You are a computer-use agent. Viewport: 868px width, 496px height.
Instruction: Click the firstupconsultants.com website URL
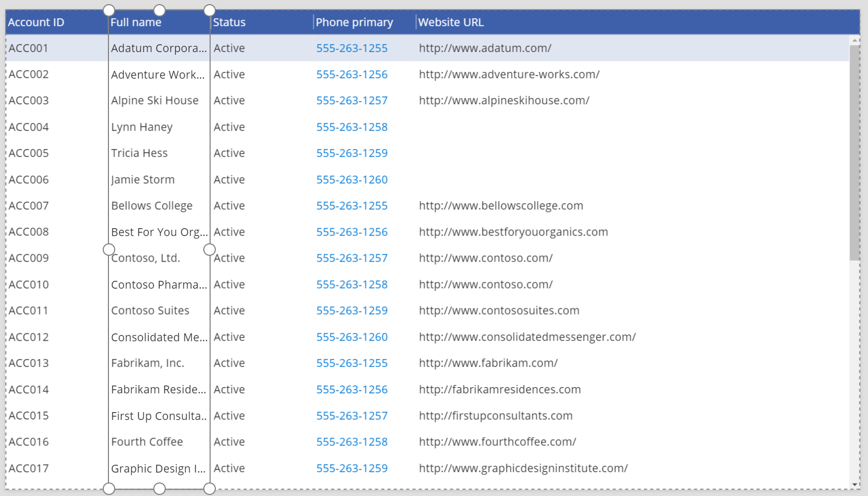[496, 416]
